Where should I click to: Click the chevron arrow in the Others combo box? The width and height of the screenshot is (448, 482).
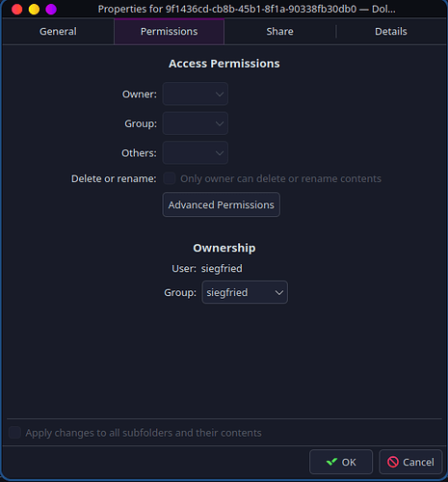click(220, 153)
